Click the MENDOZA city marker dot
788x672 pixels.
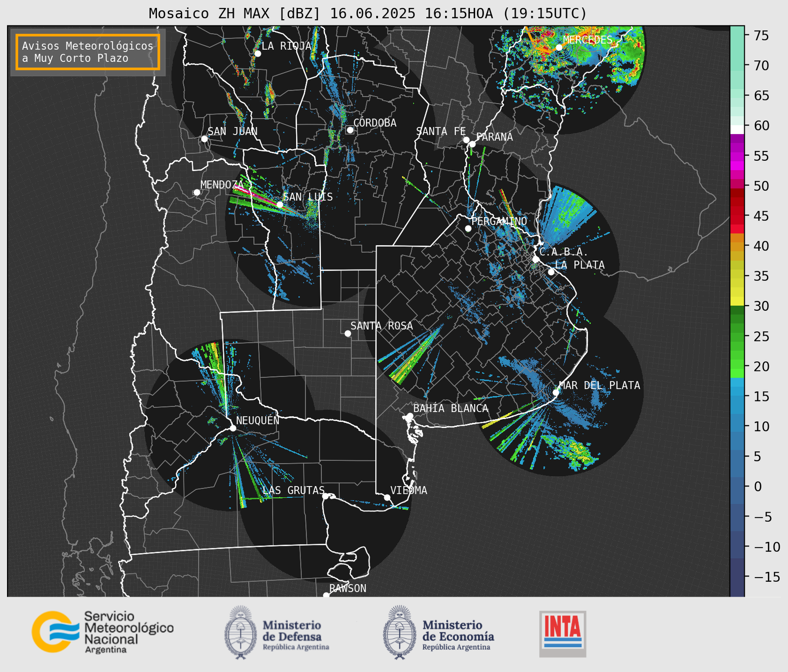tap(197, 193)
